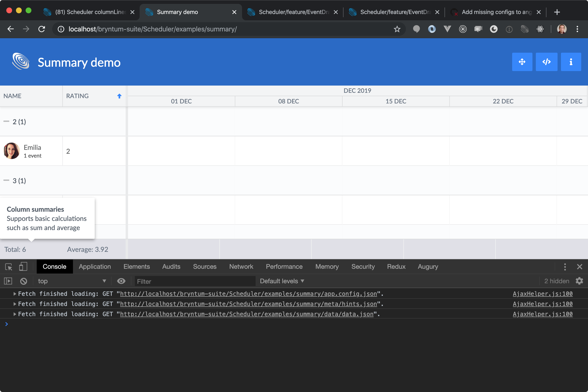Open AjaxHelper.js:100 source link for hints.json
This screenshot has width=588, height=392.
point(543,304)
